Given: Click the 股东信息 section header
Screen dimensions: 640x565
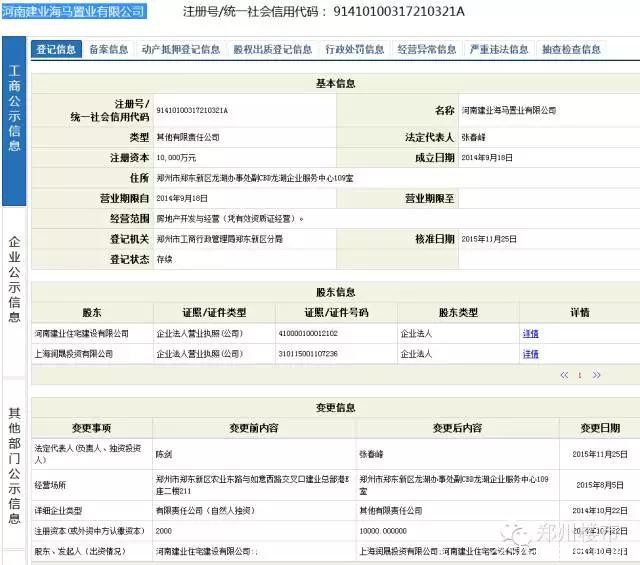Looking at the screenshot, I should (x=336, y=292).
